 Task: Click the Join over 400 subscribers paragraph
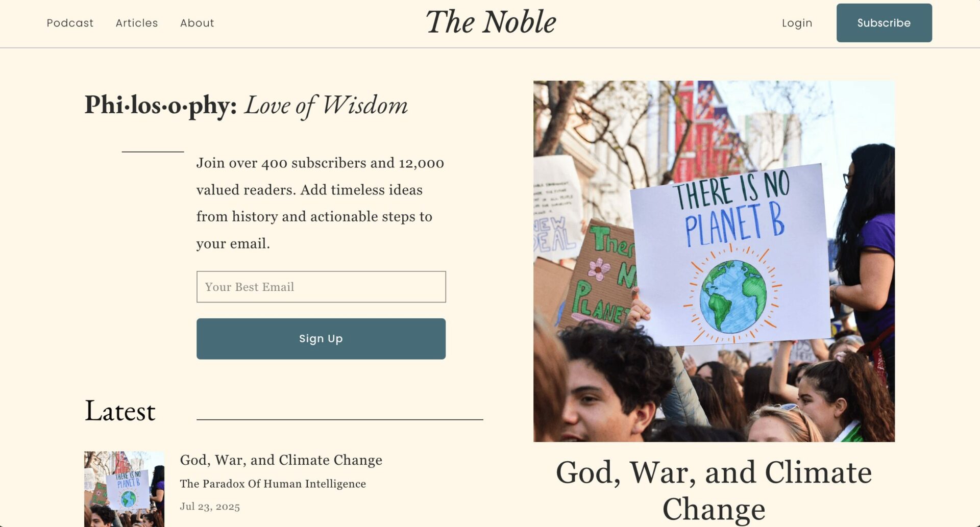320,203
